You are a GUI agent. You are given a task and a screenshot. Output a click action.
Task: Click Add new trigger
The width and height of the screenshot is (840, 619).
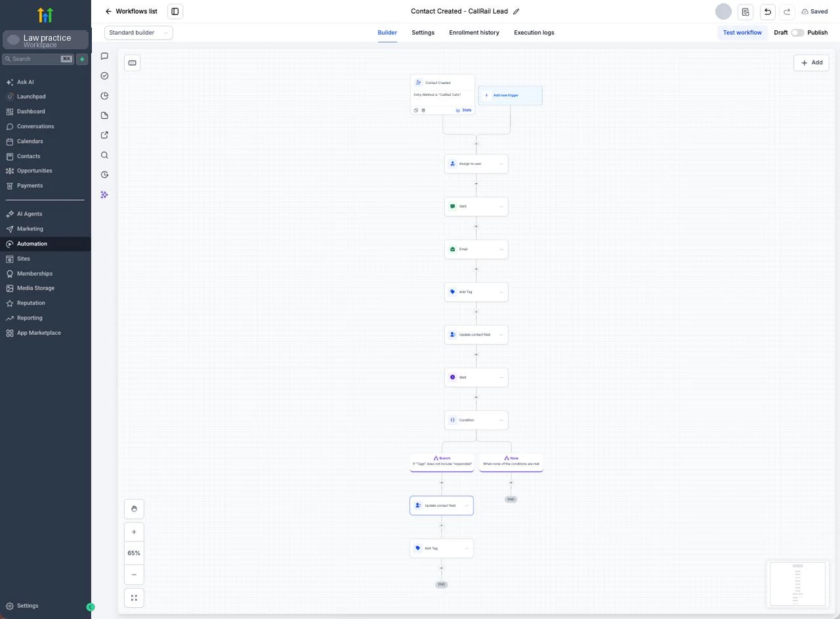[510, 95]
